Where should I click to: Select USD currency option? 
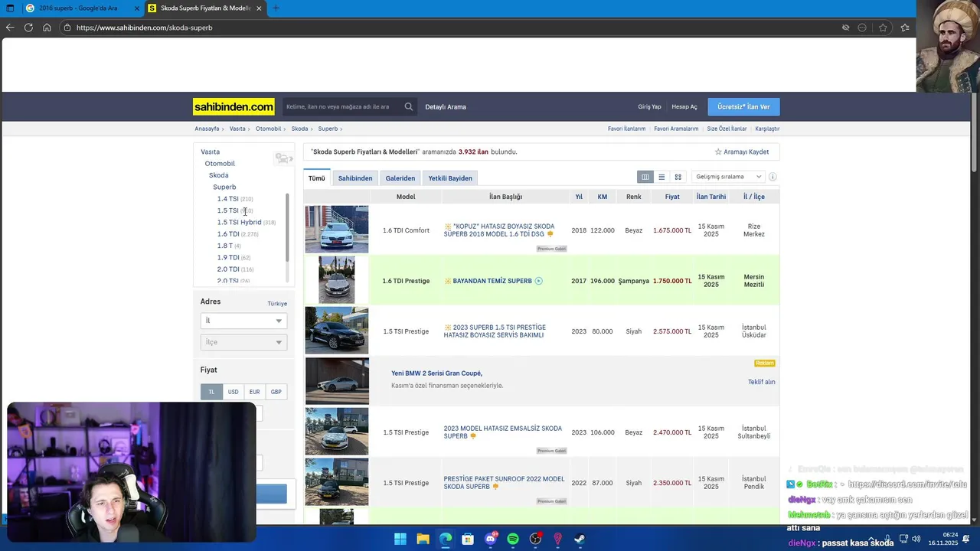tap(233, 392)
